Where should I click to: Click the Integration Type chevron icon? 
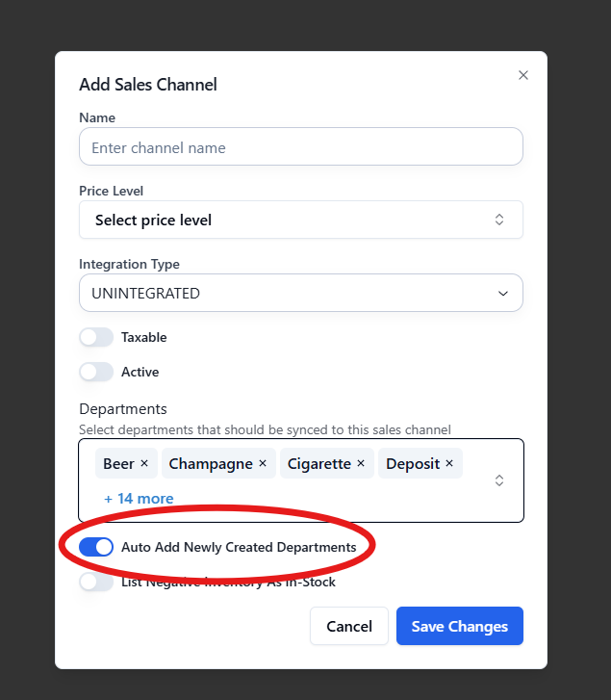502,294
